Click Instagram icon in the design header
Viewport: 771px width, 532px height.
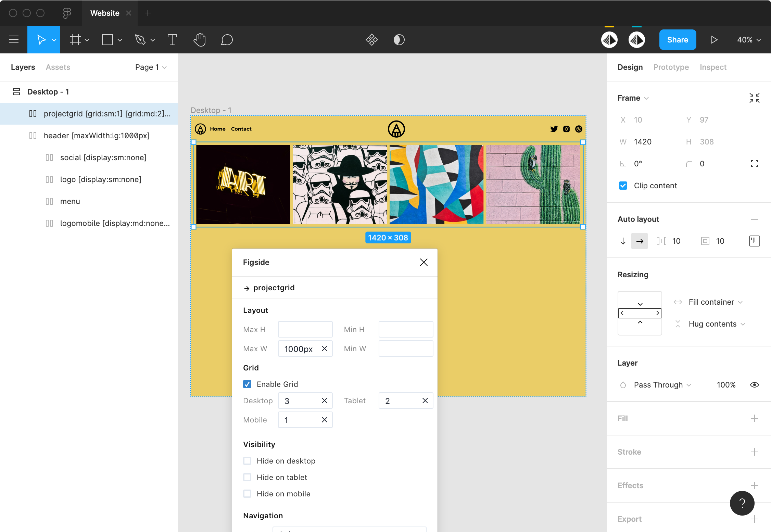(x=566, y=129)
